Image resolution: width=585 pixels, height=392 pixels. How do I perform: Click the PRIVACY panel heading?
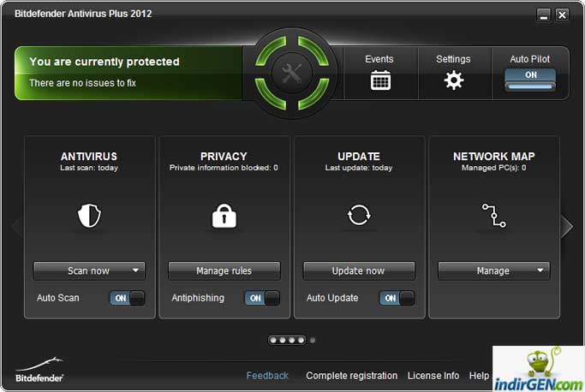coord(224,157)
